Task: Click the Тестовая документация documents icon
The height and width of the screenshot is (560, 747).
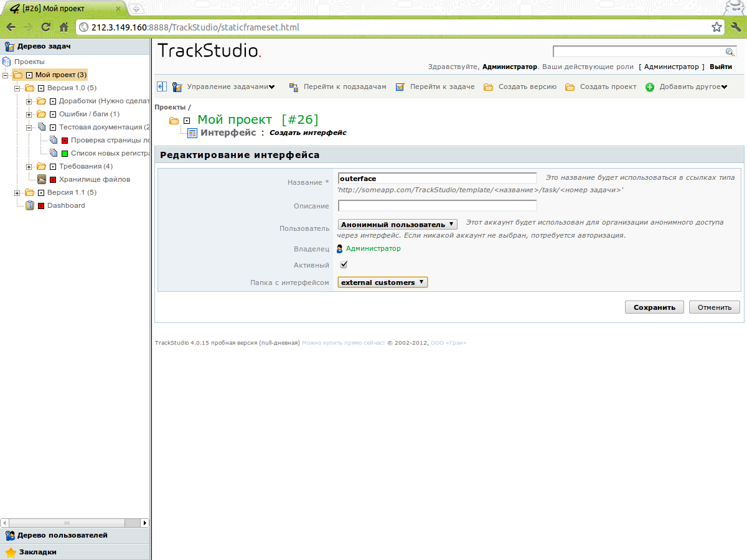Action: coord(41,127)
